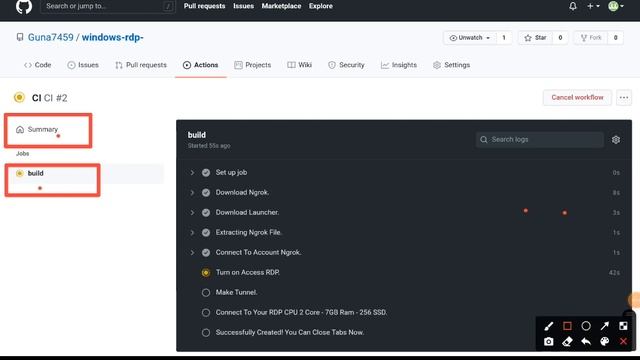Open the color palette tool

pyautogui.click(x=604, y=341)
